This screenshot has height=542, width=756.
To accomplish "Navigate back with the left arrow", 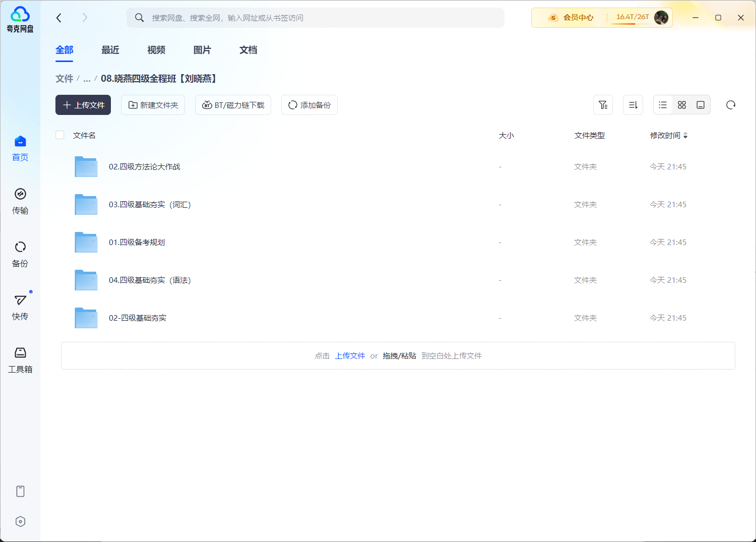I will pyautogui.click(x=59, y=18).
